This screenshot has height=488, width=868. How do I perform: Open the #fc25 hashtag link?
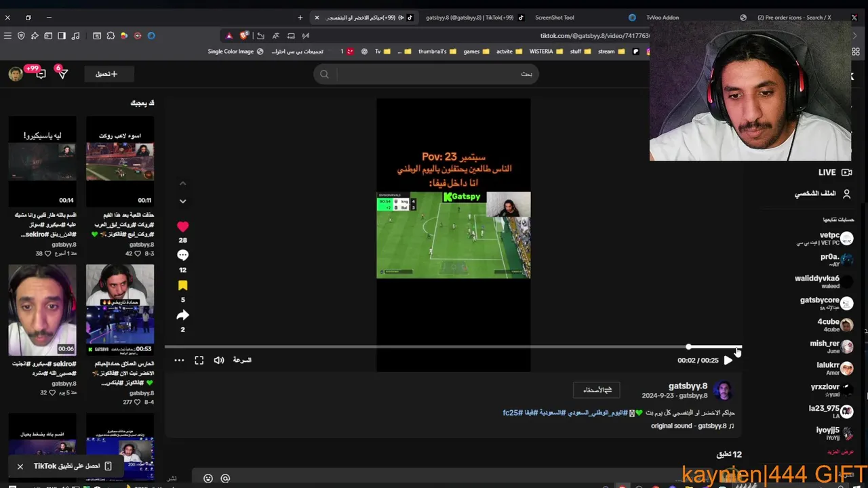click(x=511, y=412)
